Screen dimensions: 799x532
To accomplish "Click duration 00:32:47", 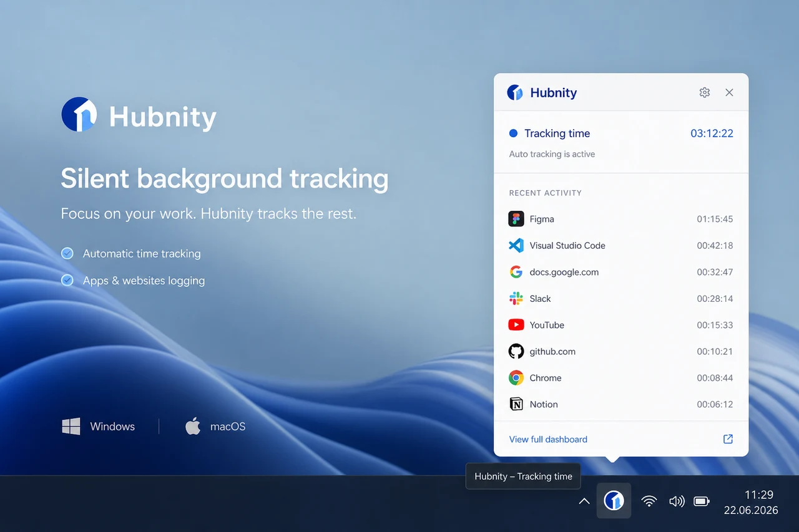I will pos(715,272).
